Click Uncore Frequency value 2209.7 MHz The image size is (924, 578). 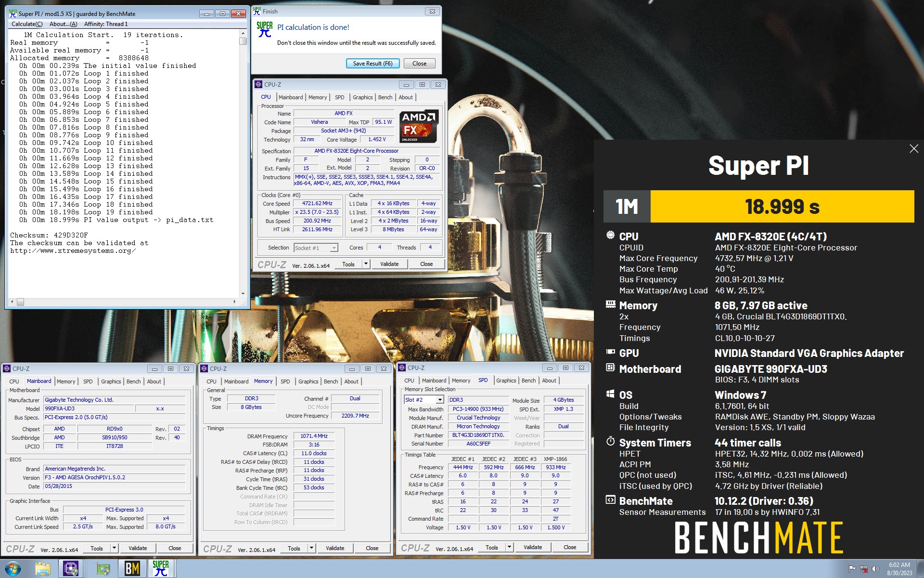355,416
